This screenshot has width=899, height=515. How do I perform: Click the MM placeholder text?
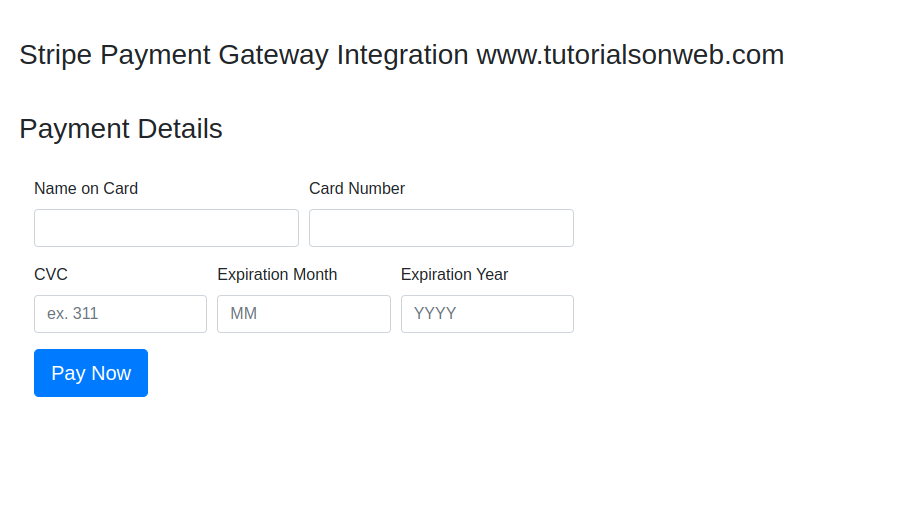(244, 314)
